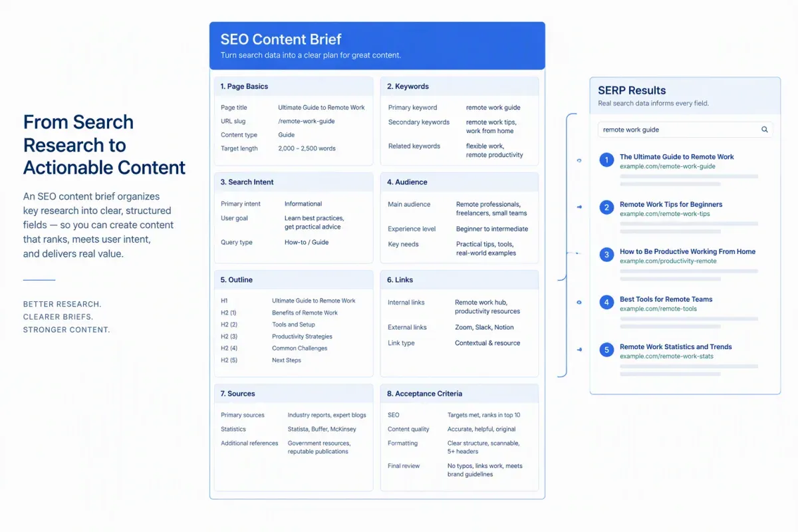Open 'How to Be Productive Working From Home' result
Image resolution: width=798 pixels, height=532 pixels.
pos(688,251)
